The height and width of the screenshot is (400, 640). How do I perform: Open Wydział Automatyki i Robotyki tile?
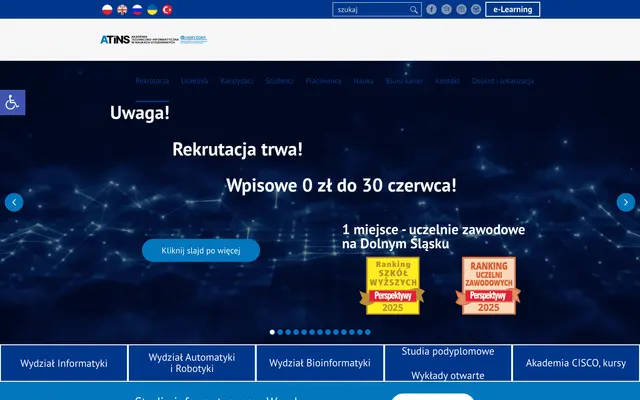tap(192, 363)
